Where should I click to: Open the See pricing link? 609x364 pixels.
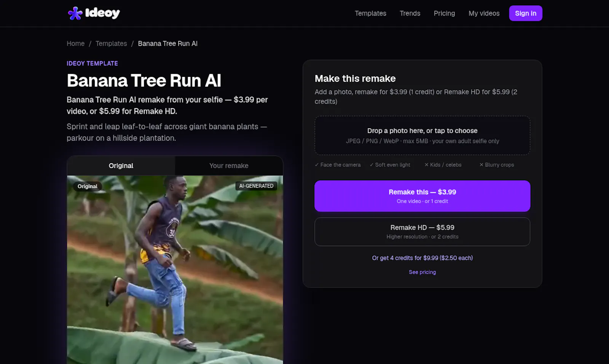coord(422,272)
